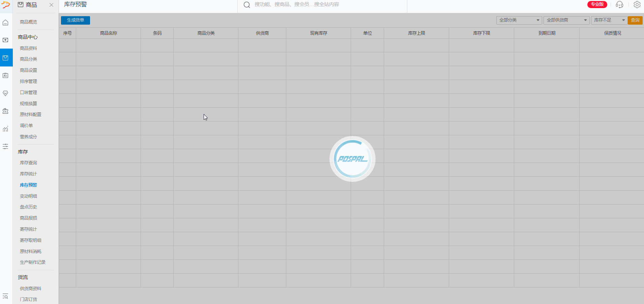Click the 生成货单 button
The height and width of the screenshot is (304, 644).
(76, 20)
